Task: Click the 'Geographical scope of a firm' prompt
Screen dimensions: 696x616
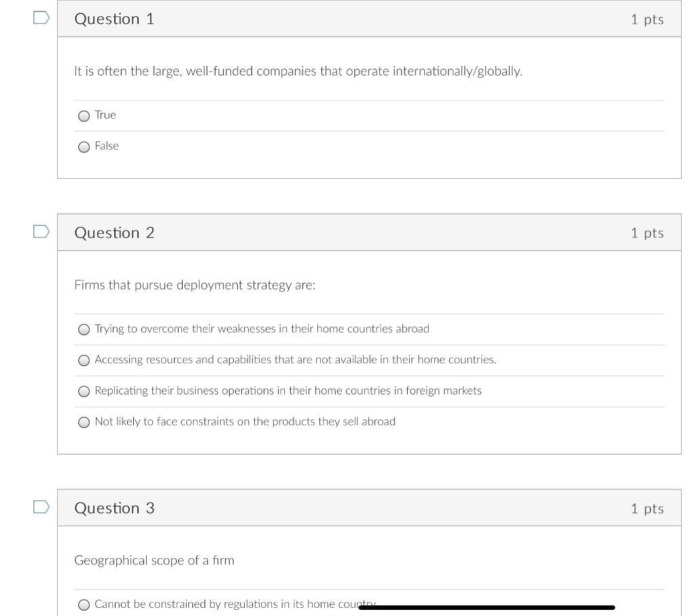Action: tap(154, 560)
